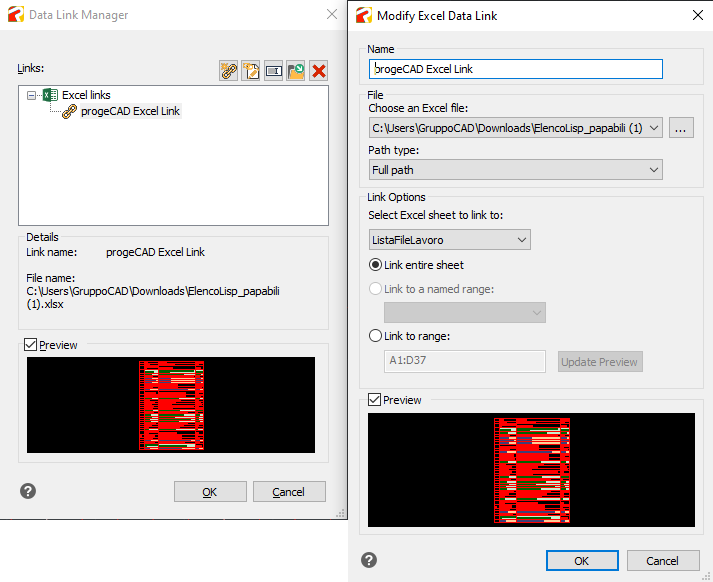The image size is (713, 582).
Task: Select the Link entire sheet option
Action: pos(376,265)
